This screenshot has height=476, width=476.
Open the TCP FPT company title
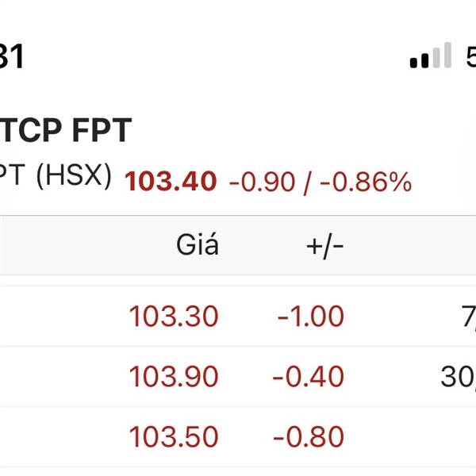[x=65, y=131]
